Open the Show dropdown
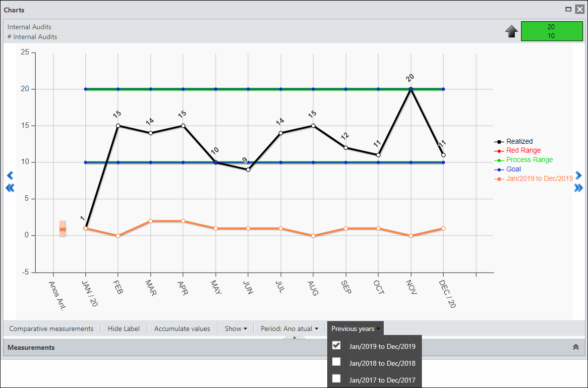588x388 pixels. [x=236, y=329]
